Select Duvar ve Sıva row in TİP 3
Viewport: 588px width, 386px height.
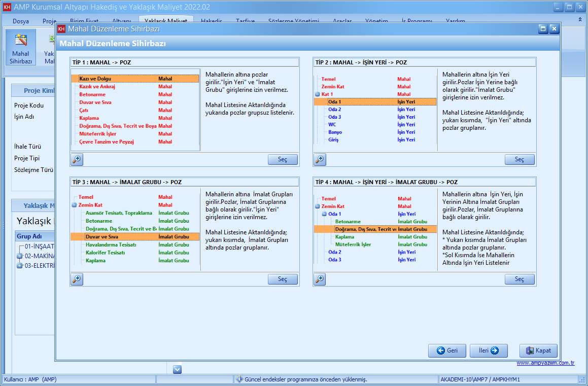pyautogui.click(x=134, y=237)
